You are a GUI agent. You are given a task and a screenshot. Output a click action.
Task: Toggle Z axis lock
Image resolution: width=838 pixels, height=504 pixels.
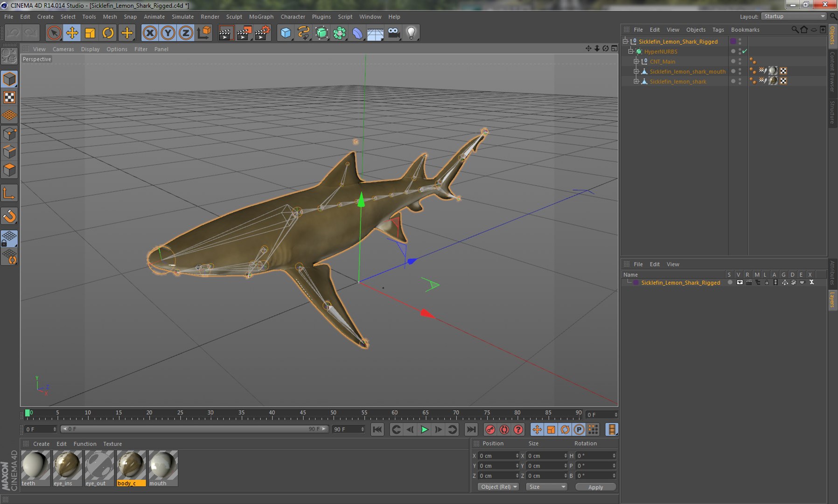pyautogui.click(x=186, y=33)
